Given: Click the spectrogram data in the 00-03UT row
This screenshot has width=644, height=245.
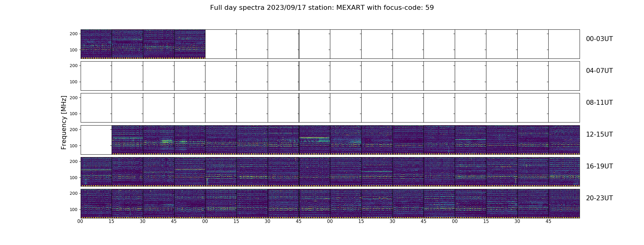Looking at the screenshot, I should 143,44.
